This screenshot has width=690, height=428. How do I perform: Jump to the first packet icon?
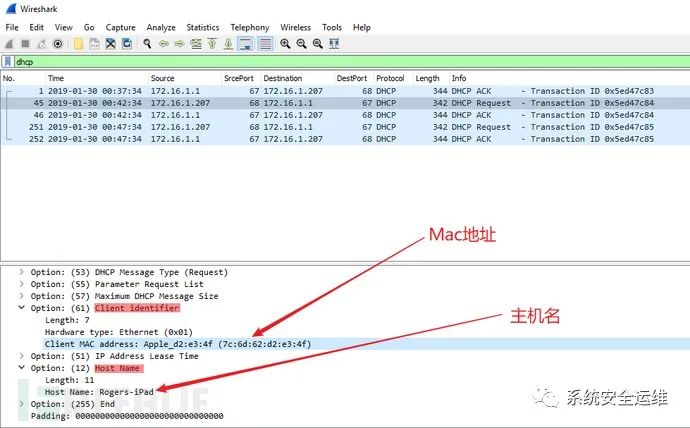(212, 44)
